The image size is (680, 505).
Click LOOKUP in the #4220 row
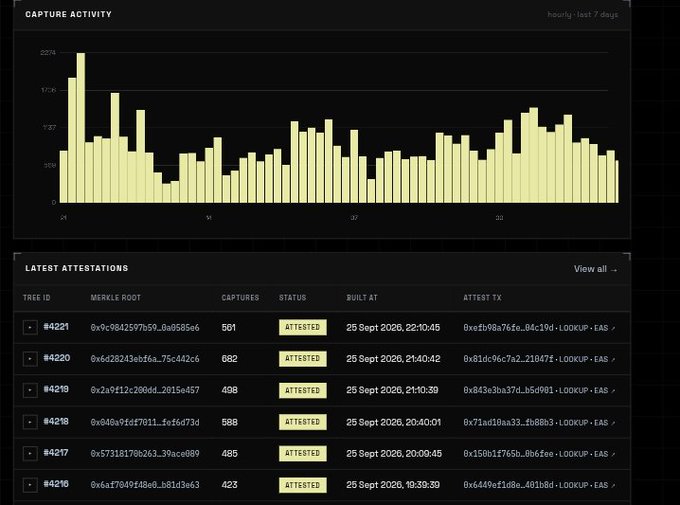573,359
